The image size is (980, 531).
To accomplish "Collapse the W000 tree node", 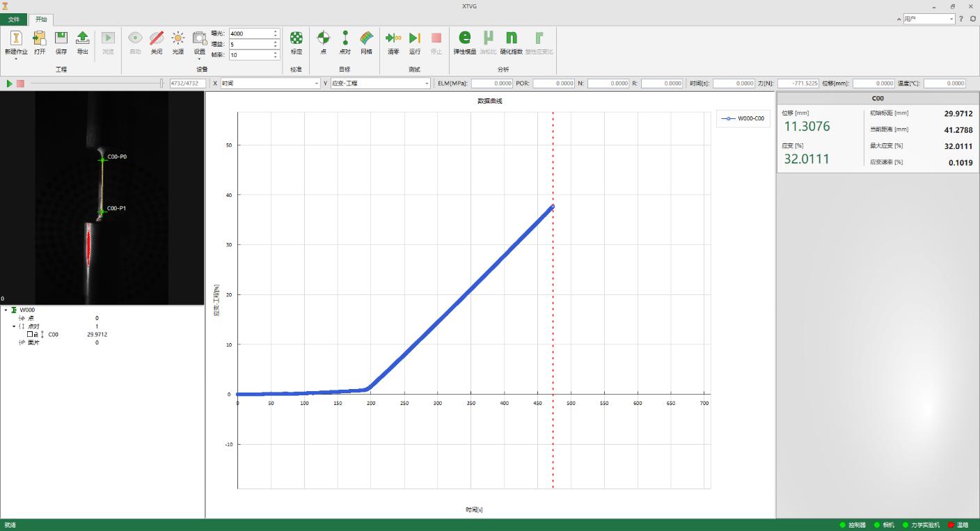I will click(6, 310).
